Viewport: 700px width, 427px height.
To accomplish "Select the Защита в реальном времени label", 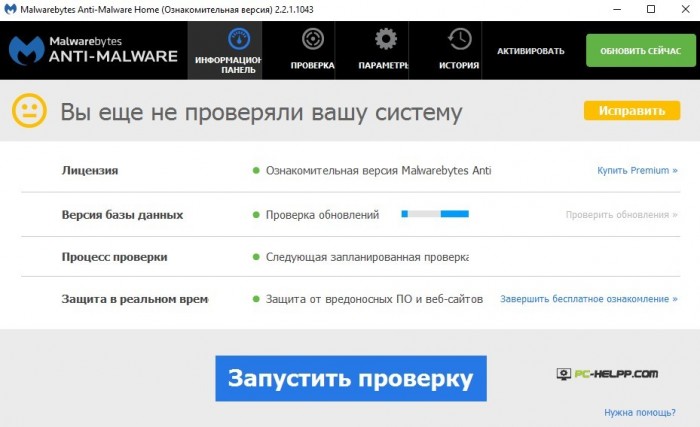I will (x=135, y=299).
